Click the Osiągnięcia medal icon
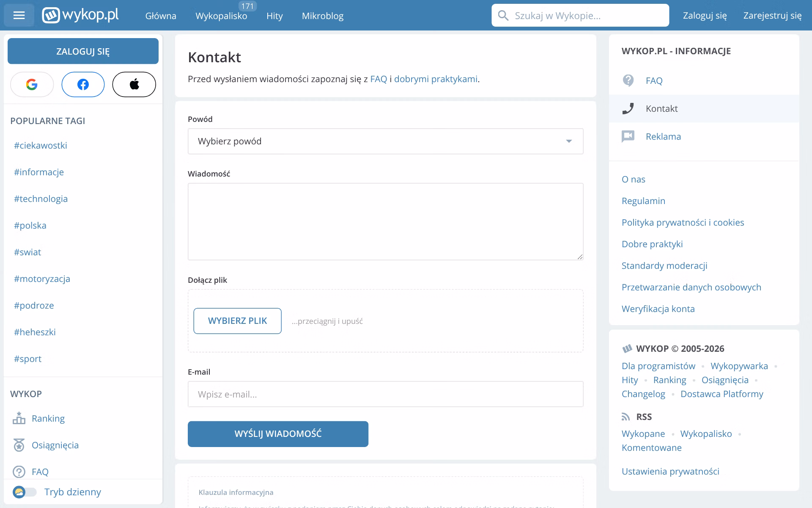 click(19, 445)
